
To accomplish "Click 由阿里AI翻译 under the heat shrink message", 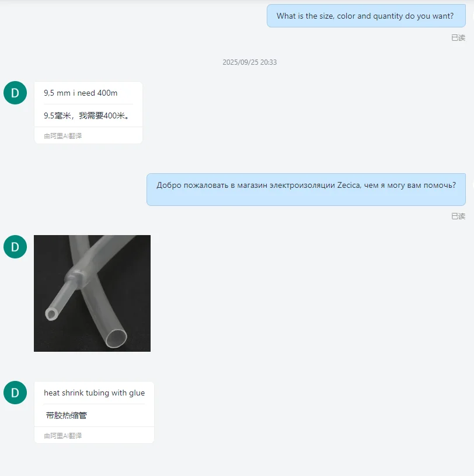I will tap(63, 436).
